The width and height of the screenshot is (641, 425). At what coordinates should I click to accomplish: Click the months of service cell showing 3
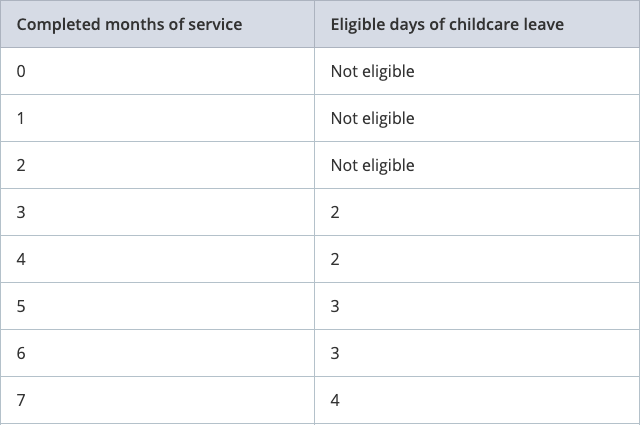click(x=22, y=212)
